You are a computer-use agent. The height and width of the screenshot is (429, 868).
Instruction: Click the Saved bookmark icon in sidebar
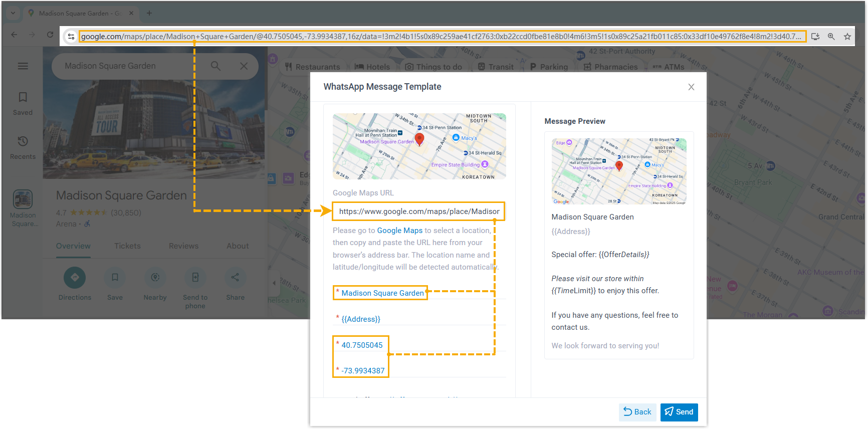(23, 97)
